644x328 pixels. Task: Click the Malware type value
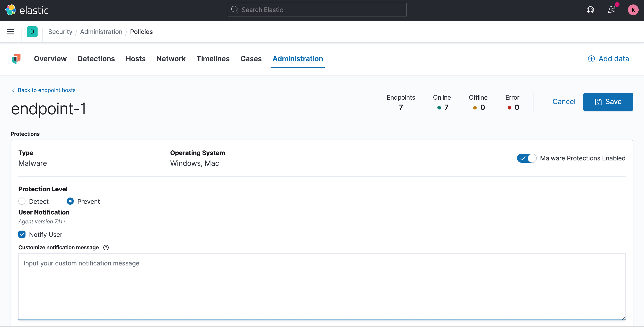tap(32, 163)
